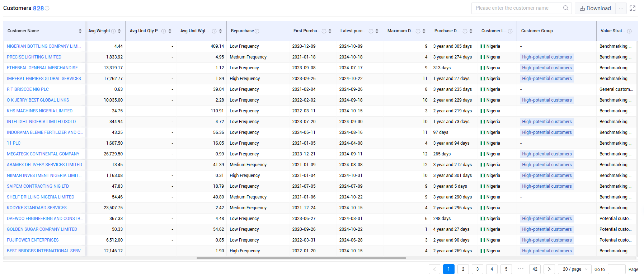Open R T BRISCOE NIG PLC link
644x276 pixels.
28,89
